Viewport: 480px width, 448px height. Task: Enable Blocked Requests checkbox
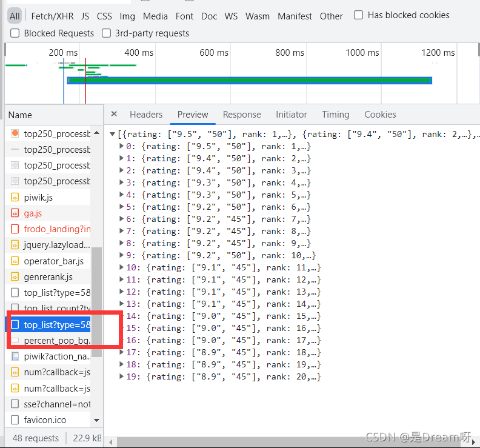pos(15,33)
